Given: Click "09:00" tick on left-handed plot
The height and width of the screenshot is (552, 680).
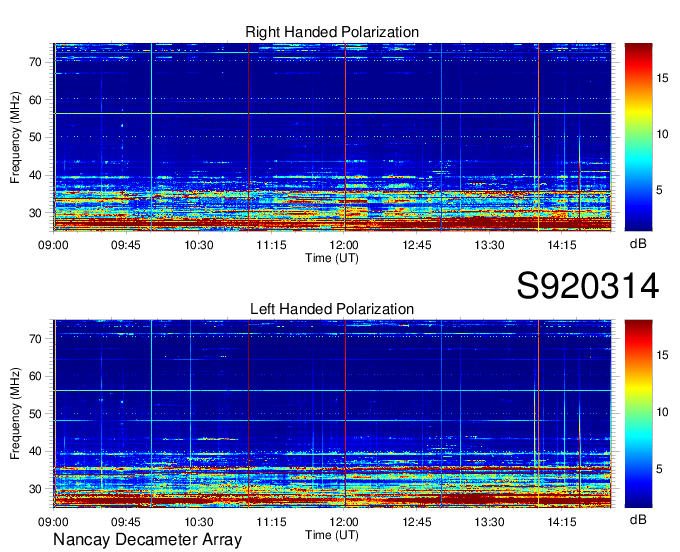Looking at the screenshot, I should point(53,522).
